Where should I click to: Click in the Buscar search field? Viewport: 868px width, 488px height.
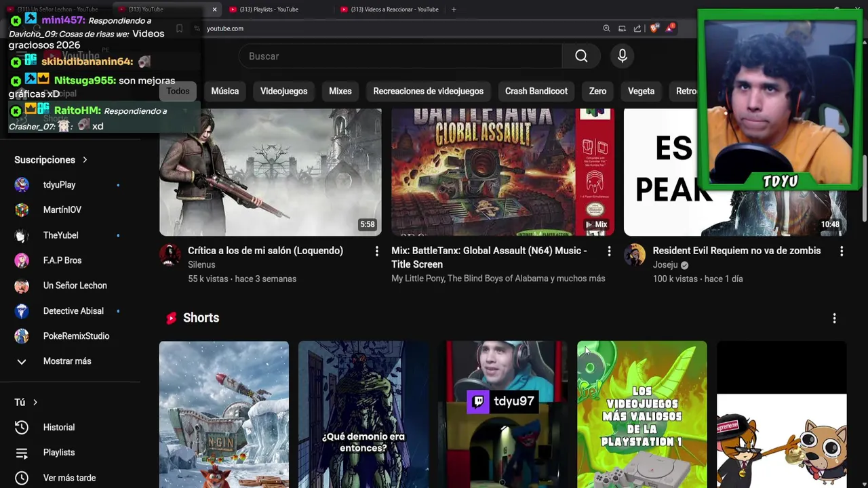coord(400,56)
